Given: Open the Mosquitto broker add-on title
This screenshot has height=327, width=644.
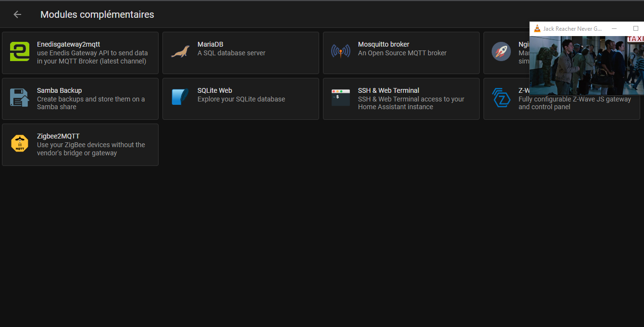Looking at the screenshot, I should tap(384, 44).
